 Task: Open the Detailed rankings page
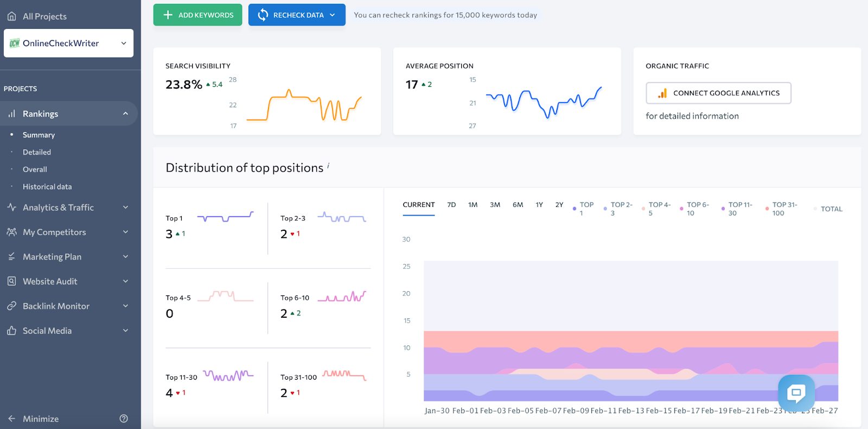click(37, 152)
